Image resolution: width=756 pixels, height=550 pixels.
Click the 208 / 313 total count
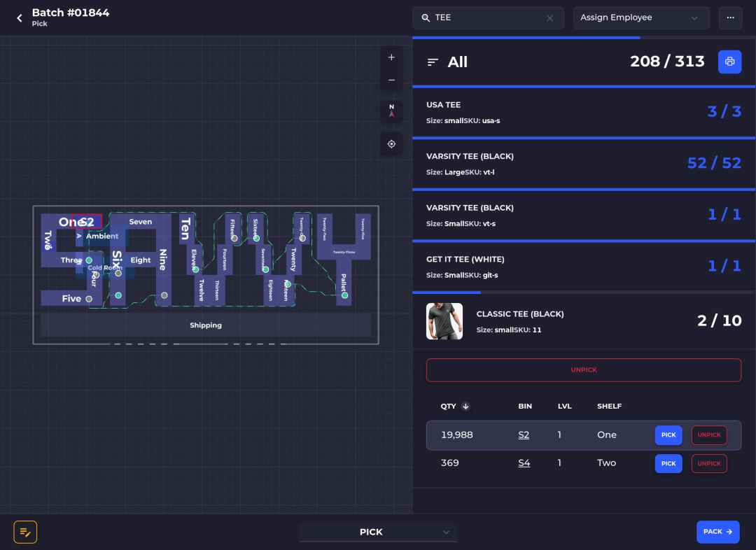click(667, 62)
